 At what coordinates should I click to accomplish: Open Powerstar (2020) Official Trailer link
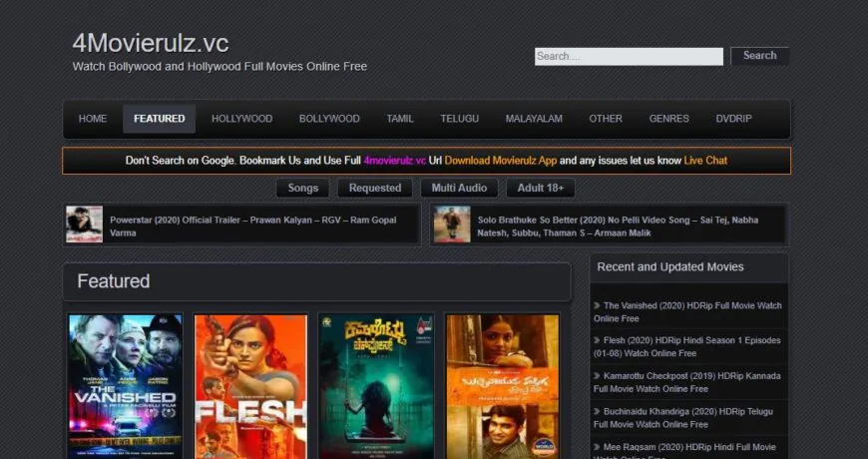tap(253, 227)
